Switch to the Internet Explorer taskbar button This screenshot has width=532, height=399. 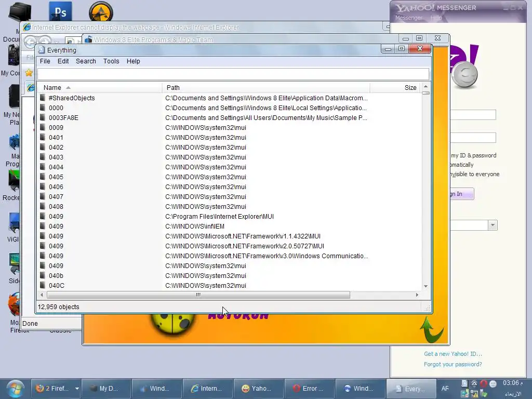[207, 389]
